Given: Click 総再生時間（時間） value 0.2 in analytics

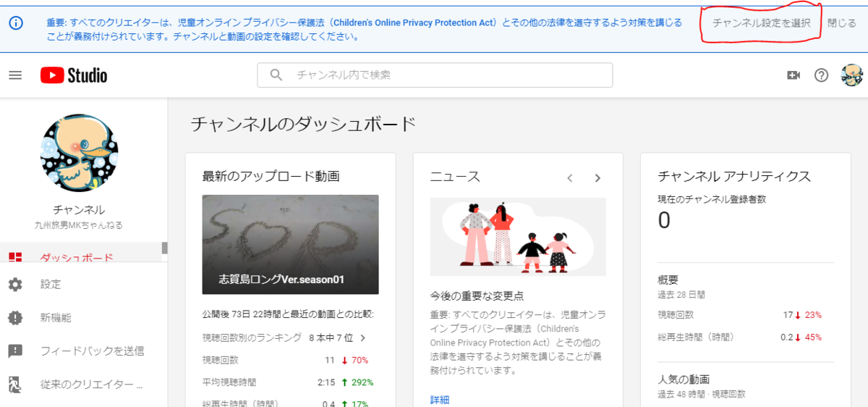Looking at the screenshot, I should coord(786,337).
